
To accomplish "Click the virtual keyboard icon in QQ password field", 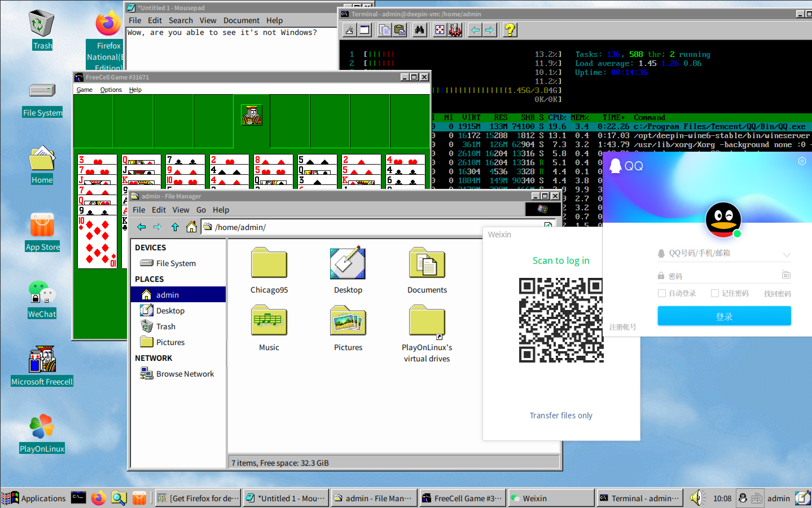I will tap(786, 275).
